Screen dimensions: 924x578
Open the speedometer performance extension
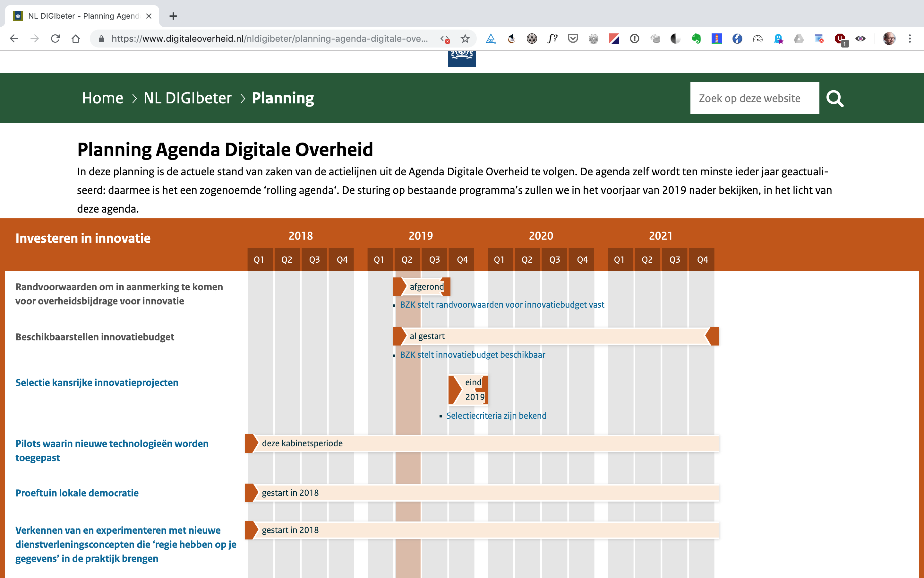tap(757, 39)
